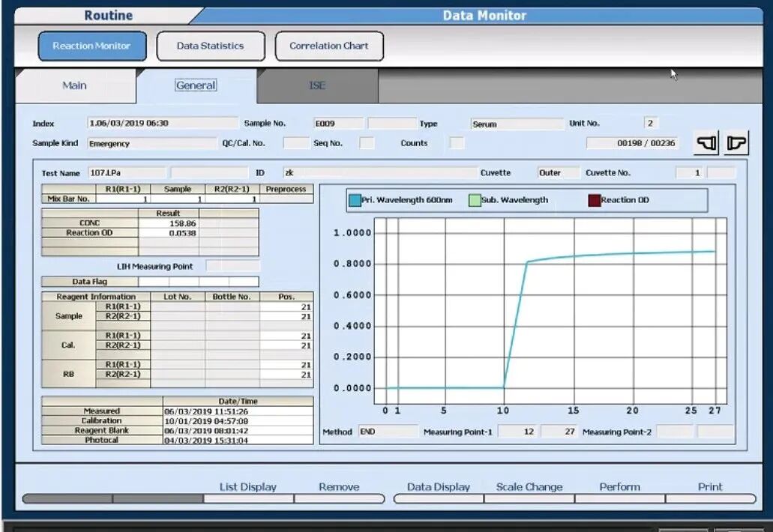Click the Reagent Information header

[x=96, y=297]
